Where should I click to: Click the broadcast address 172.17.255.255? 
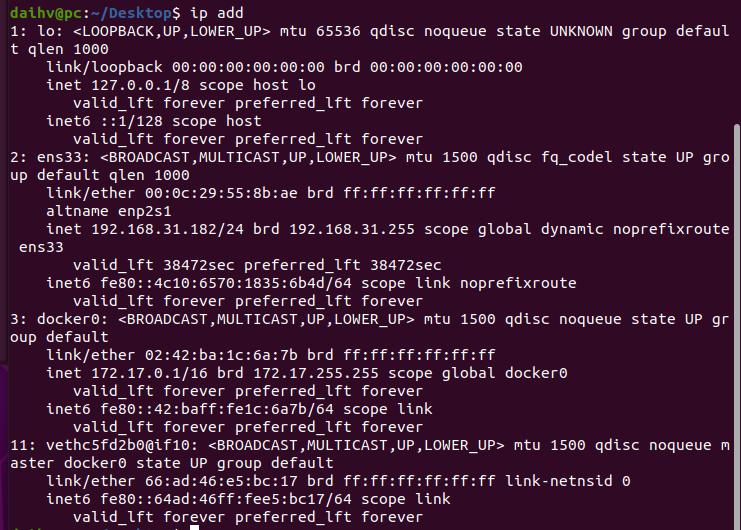(x=316, y=373)
